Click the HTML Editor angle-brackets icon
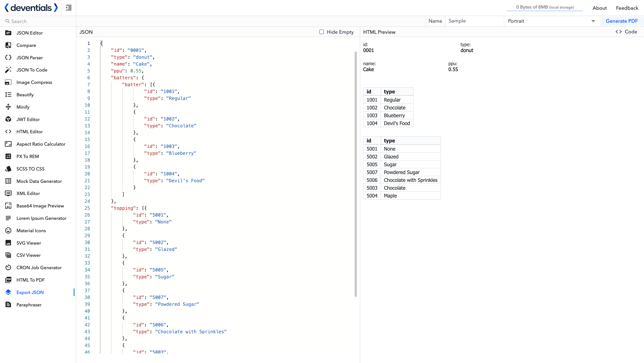The width and height of the screenshot is (644, 363). click(8, 132)
